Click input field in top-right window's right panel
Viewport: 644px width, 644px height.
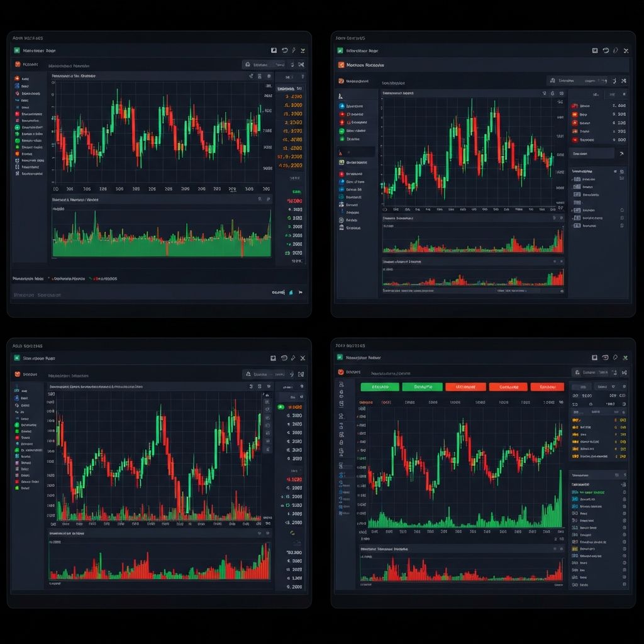[x=591, y=153]
